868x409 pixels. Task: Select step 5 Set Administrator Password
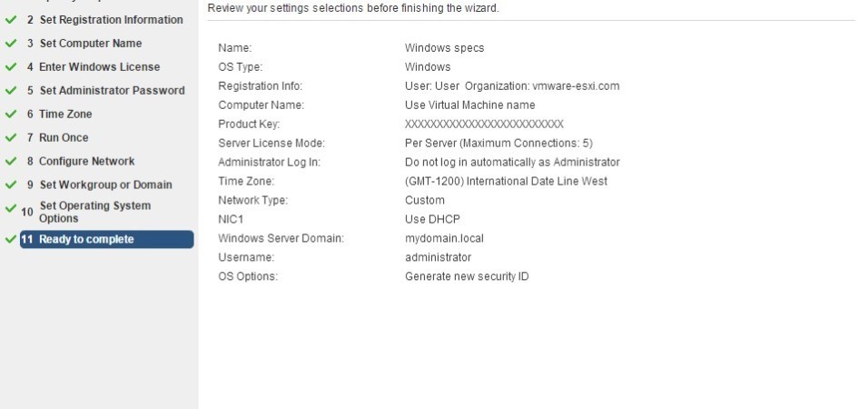pyautogui.click(x=105, y=90)
